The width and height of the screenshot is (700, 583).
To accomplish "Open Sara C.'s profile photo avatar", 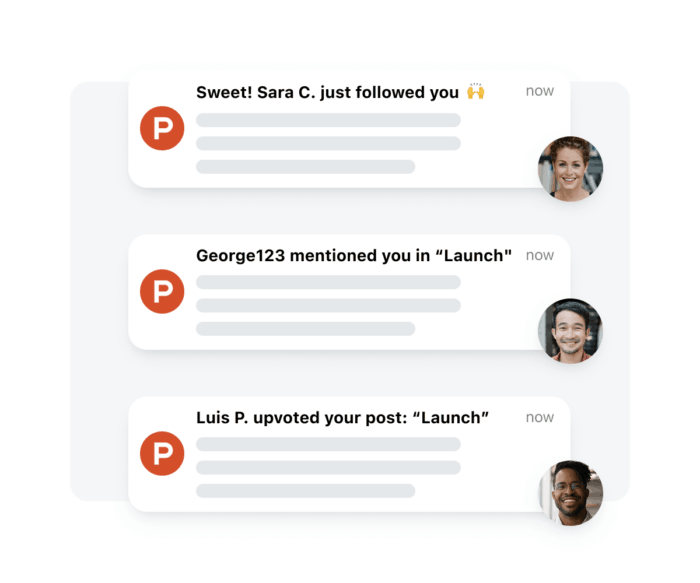I will [570, 168].
